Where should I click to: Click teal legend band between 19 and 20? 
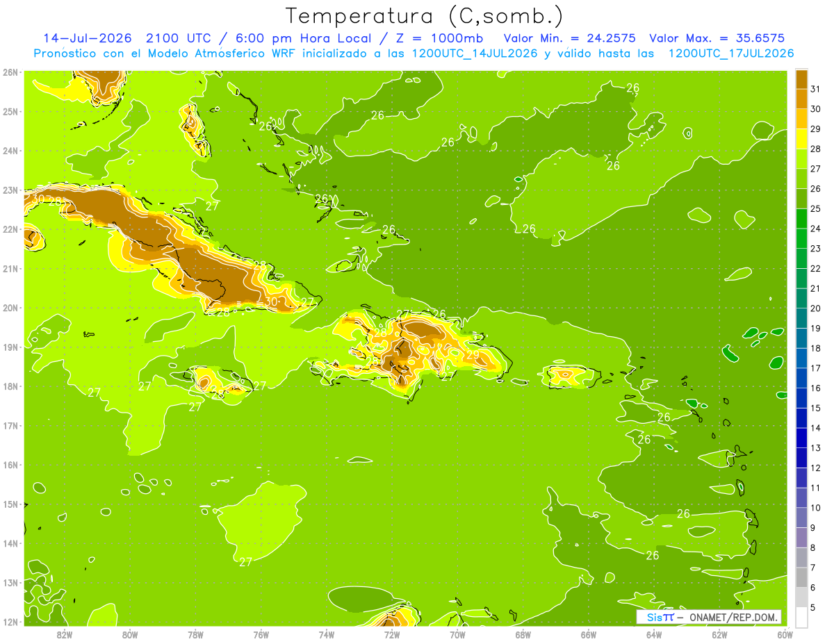pyautogui.click(x=801, y=318)
